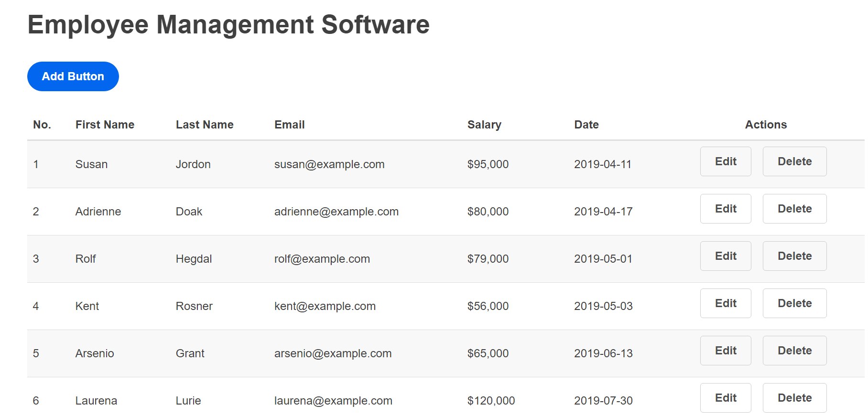Viewport: 868px width, 416px height.
Task: Click the last name Grant
Action: 190,353
